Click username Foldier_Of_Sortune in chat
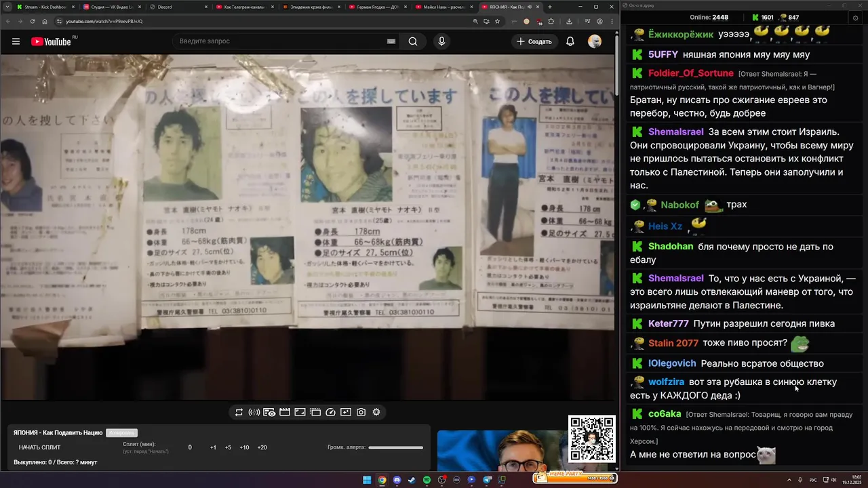 click(x=691, y=73)
